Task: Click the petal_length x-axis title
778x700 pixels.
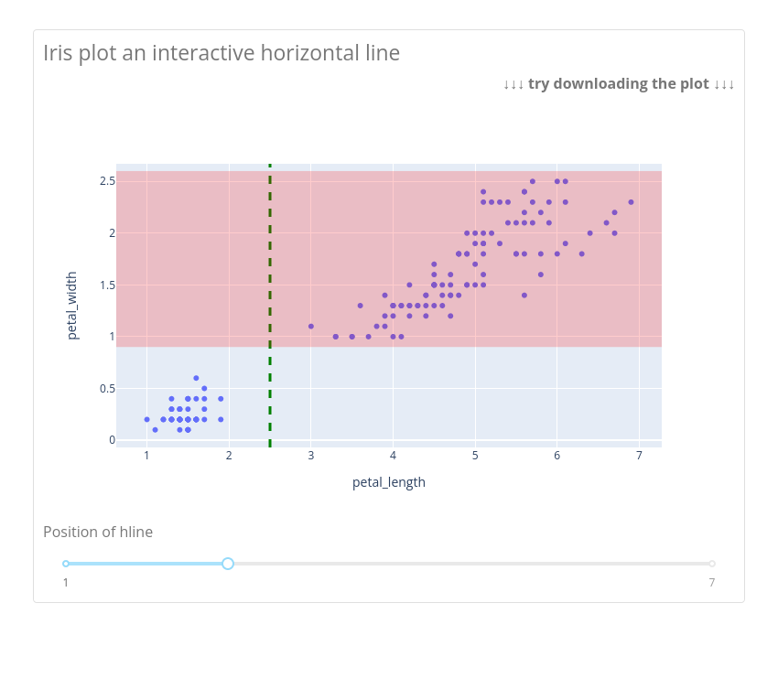Action: [389, 482]
